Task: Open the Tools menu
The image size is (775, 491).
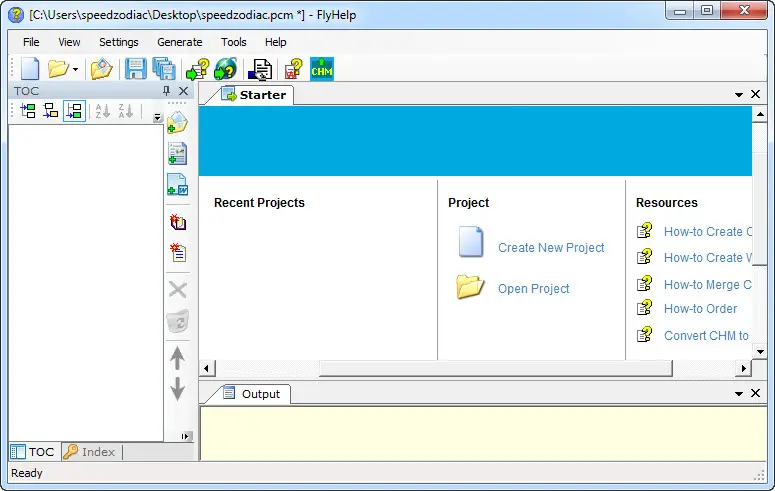Action: pos(234,42)
